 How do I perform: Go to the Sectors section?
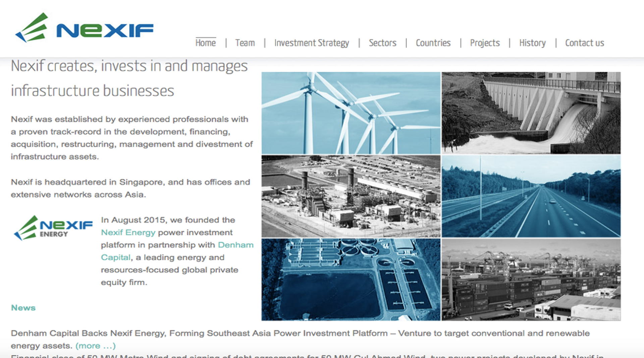click(x=382, y=43)
